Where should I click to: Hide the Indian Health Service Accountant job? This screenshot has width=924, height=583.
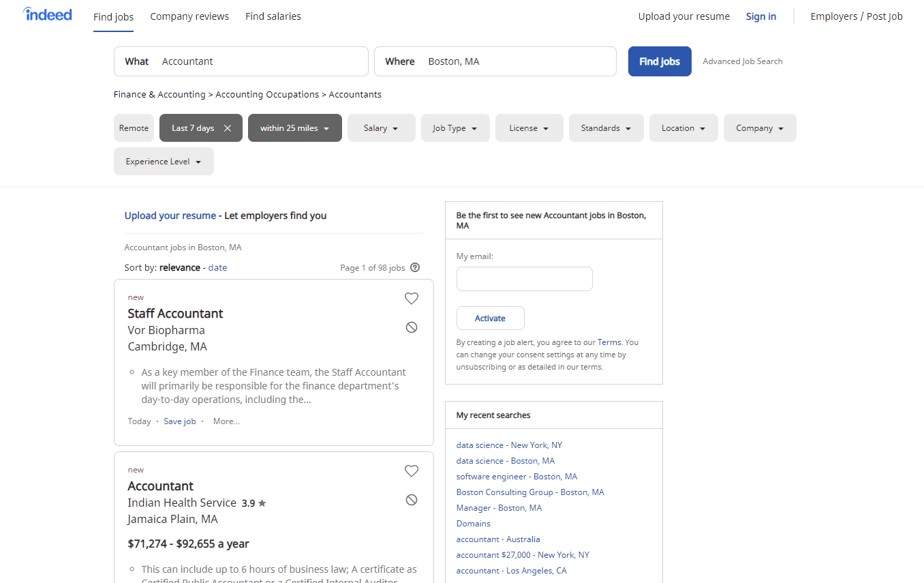coord(412,500)
